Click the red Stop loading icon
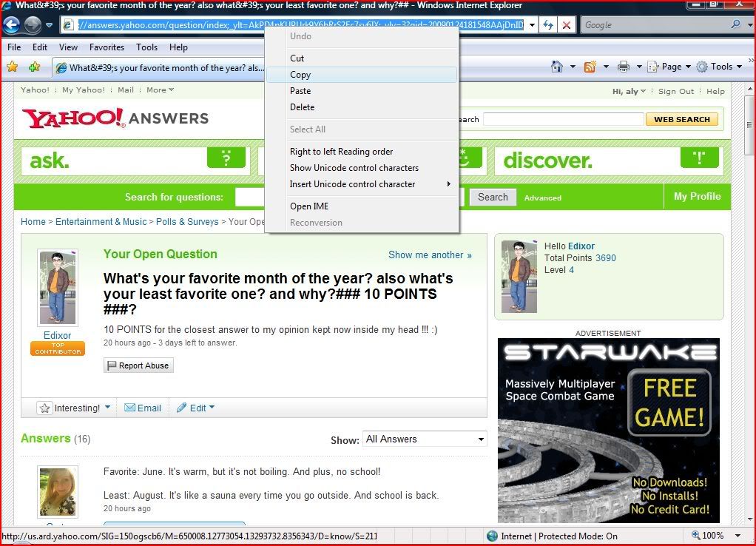756x546 pixels. 567,25
